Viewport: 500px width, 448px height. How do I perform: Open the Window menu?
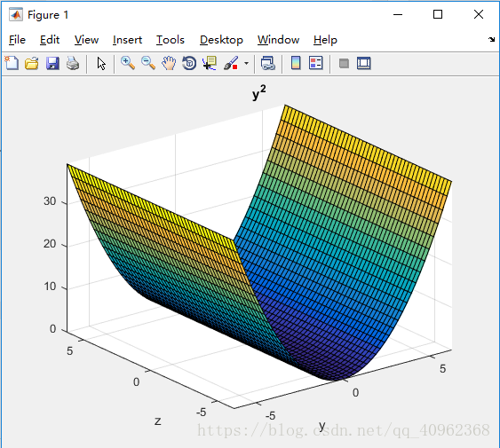278,40
